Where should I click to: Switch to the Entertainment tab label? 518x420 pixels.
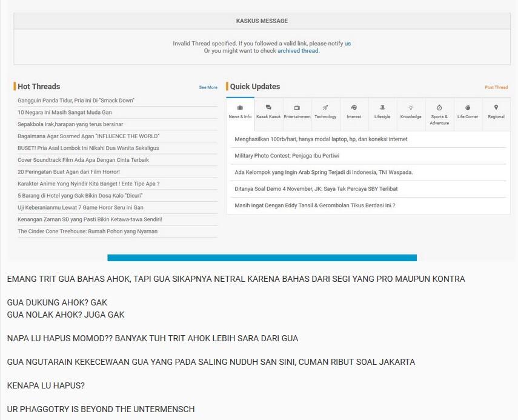click(x=297, y=116)
